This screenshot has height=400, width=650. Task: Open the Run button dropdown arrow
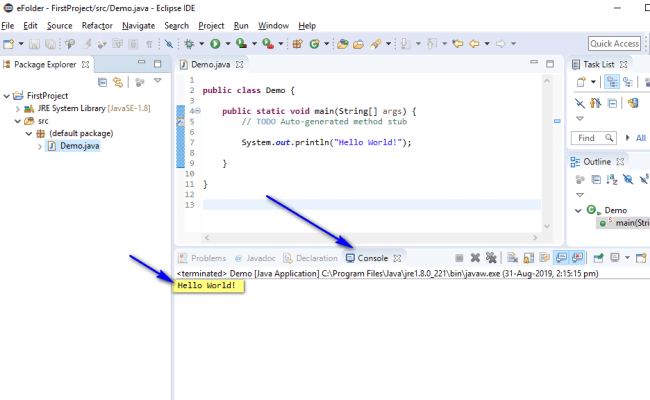click(x=228, y=44)
